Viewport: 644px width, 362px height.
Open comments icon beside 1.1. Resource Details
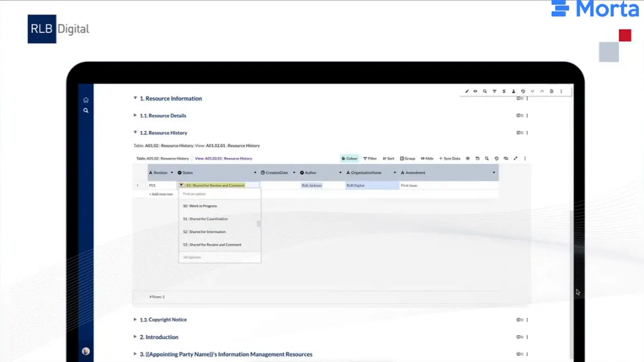520,115
